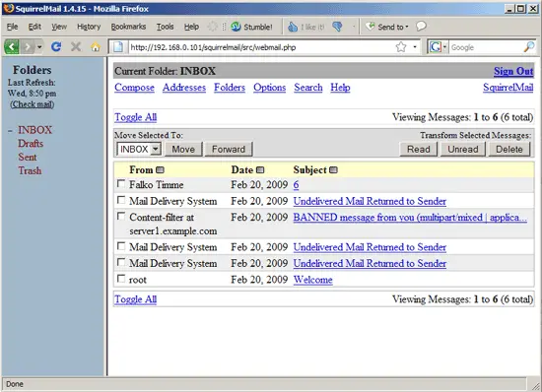Expand the Send to dropdown arrow
Viewport: 542px width, 392px height.
click(x=407, y=27)
